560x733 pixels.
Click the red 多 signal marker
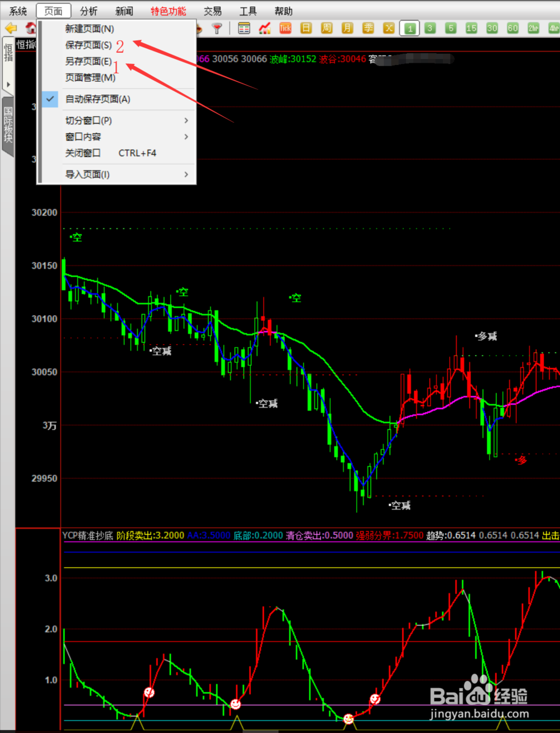coord(521,460)
